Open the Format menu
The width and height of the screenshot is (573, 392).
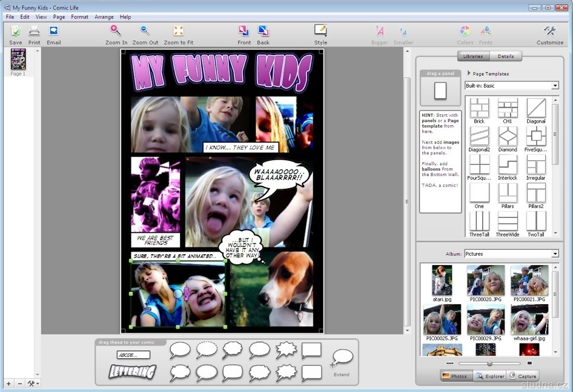click(x=79, y=17)
